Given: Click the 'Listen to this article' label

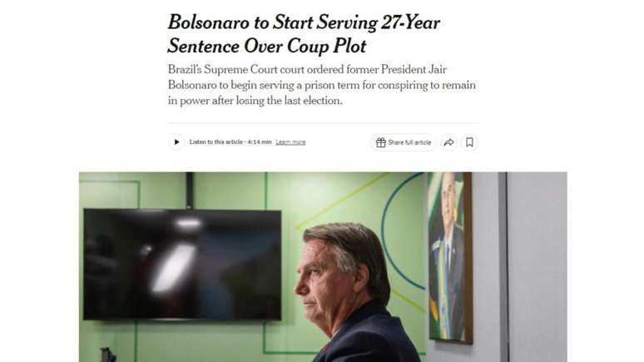Looking at the screenshot, I should [216, 142].
